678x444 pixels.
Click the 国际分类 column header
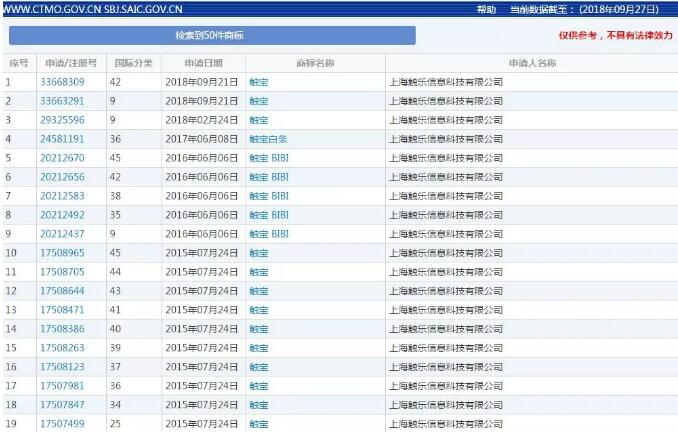tap(134, 63)
